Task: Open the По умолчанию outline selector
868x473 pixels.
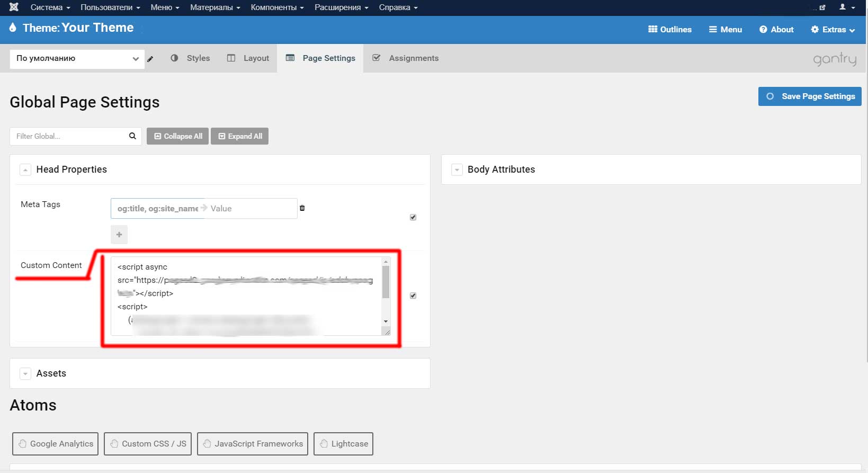Action: pos(77,59)
